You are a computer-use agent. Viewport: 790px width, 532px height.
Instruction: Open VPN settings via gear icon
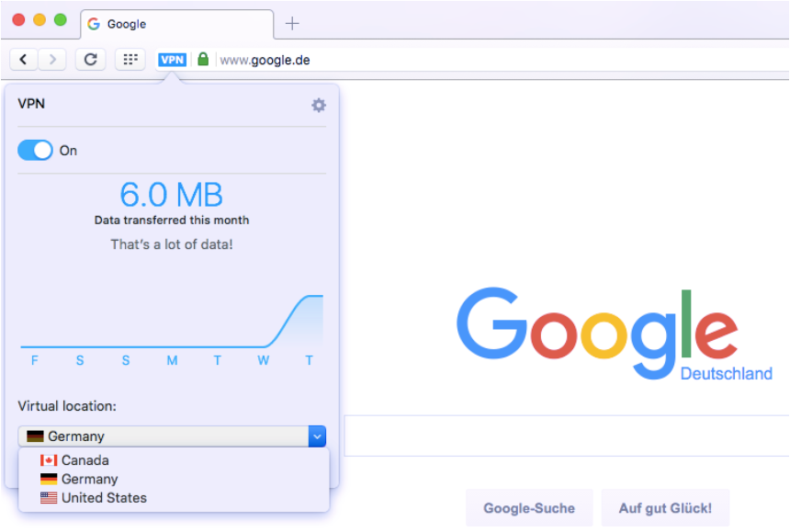pos(319,105)
